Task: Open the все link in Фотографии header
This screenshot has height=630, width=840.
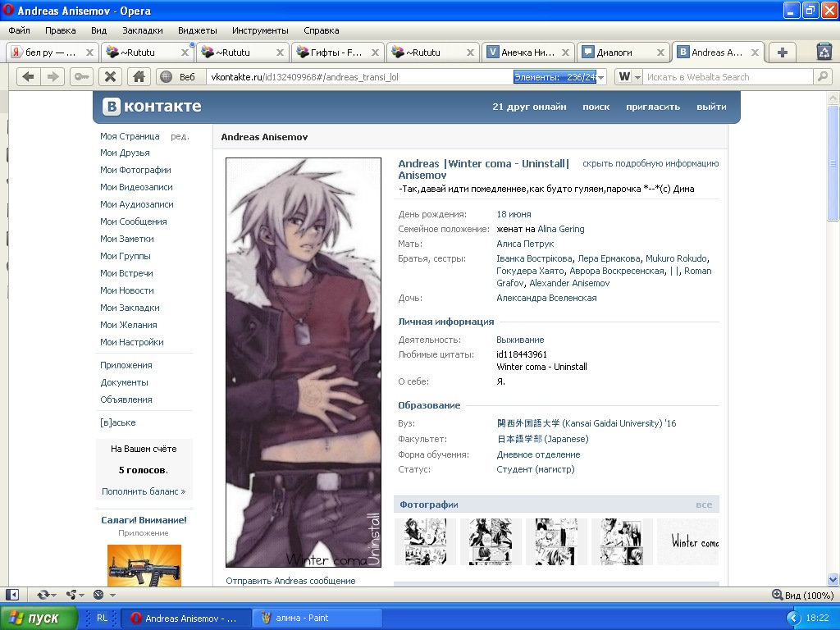Action: pyautogui.click(x=704, y=504)
